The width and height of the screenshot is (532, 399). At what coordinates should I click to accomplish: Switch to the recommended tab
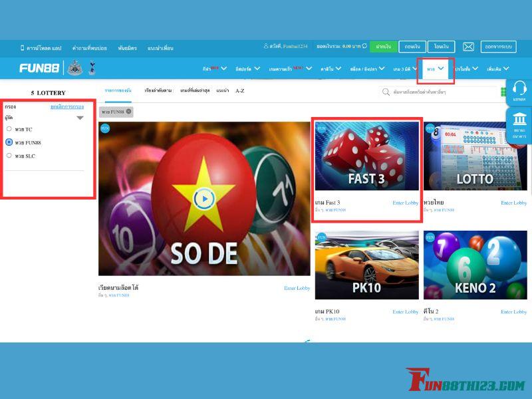click(223, 90)
